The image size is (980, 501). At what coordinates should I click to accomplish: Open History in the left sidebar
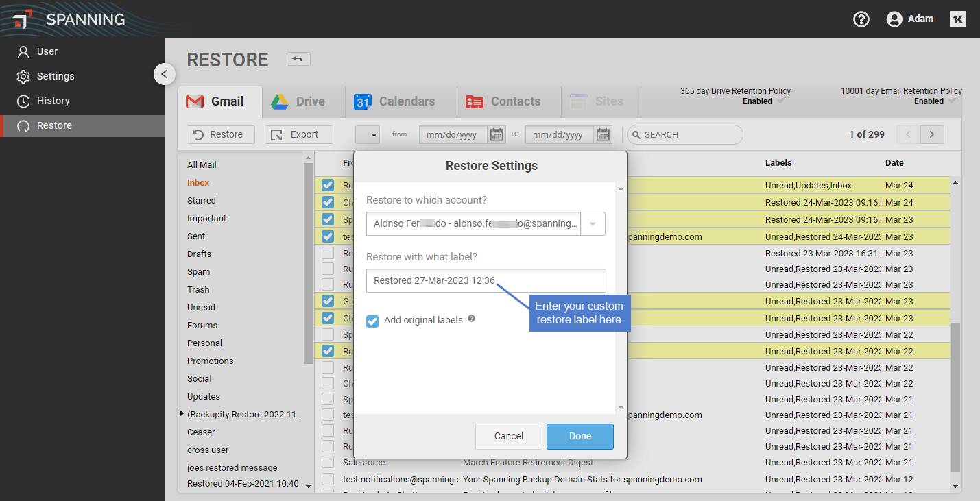53,101
